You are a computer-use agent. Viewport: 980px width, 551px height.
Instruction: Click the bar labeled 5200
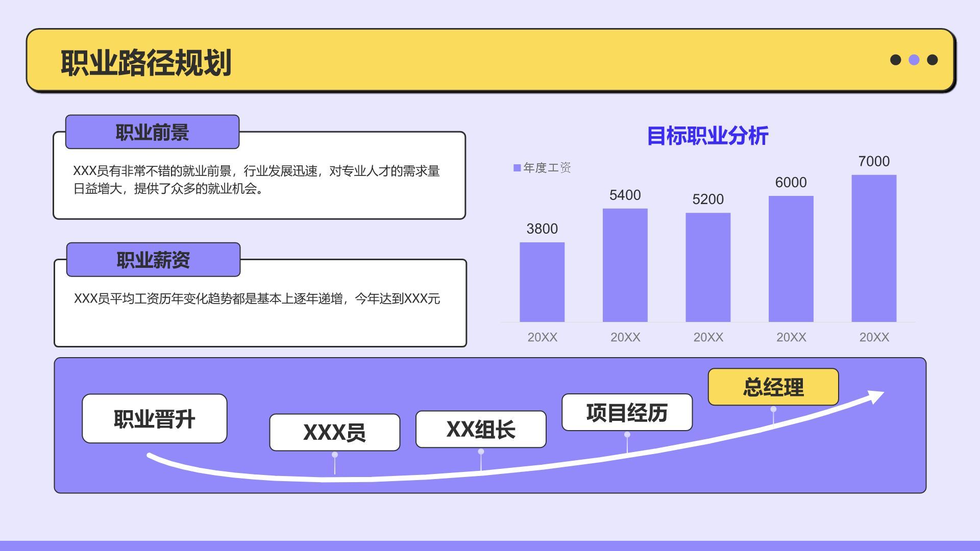coord(708,267)
